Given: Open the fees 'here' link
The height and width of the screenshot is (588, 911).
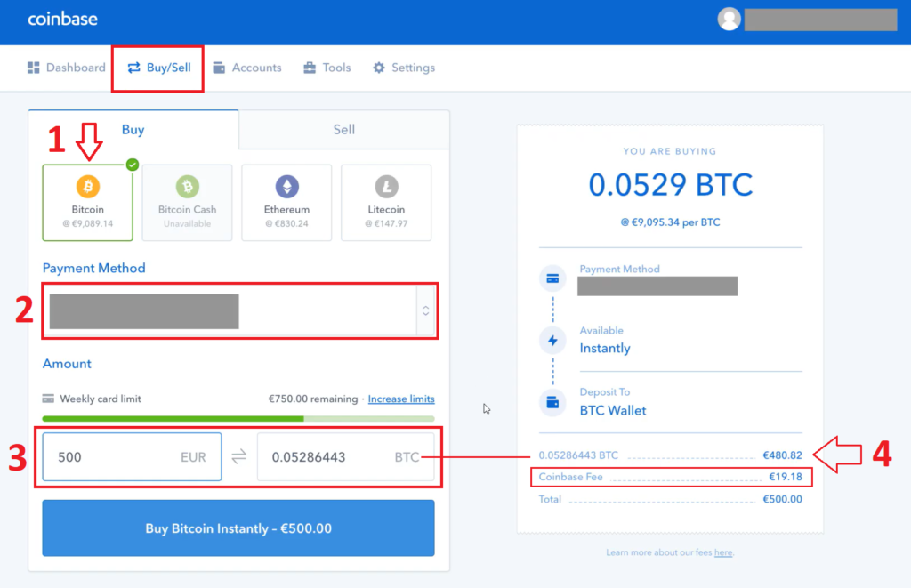Looking at the screenshot, I should [x=723, y=552].
